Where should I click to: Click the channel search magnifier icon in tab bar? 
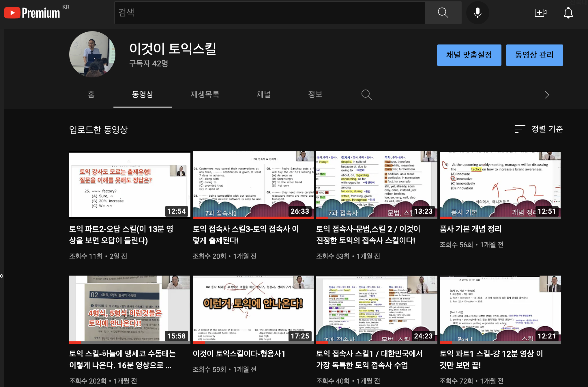[366, 94]
